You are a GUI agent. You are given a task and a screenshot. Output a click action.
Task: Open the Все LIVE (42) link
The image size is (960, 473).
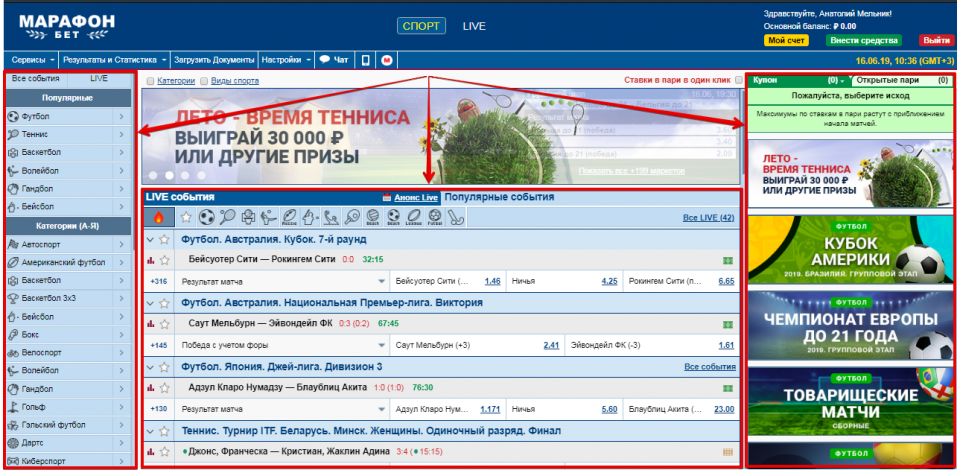(708, 217)
